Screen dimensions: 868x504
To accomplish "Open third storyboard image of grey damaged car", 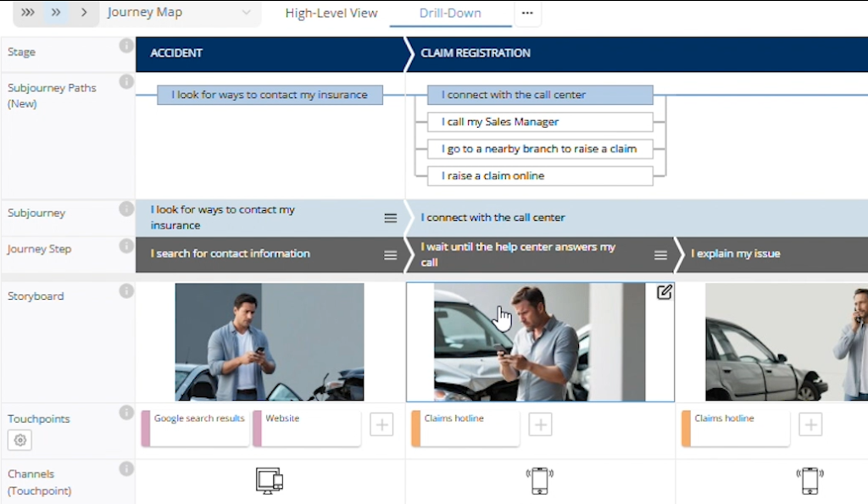I will pos(786,342).
